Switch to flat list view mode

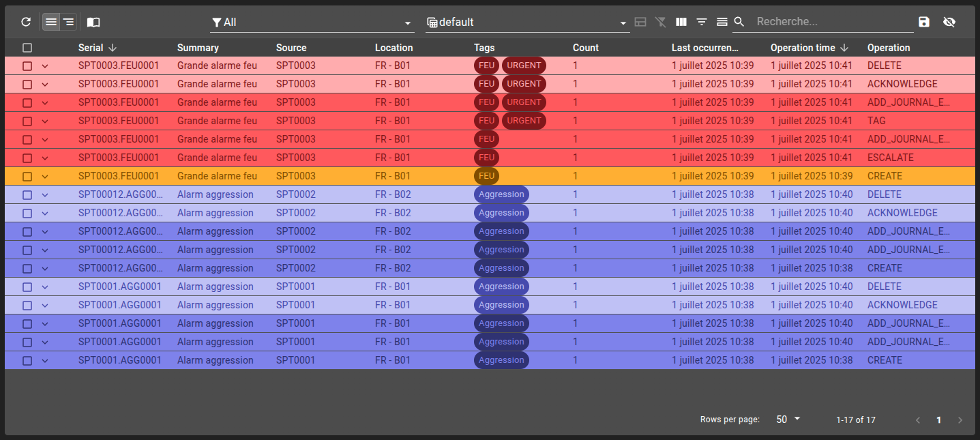click(x=51, y=22)
